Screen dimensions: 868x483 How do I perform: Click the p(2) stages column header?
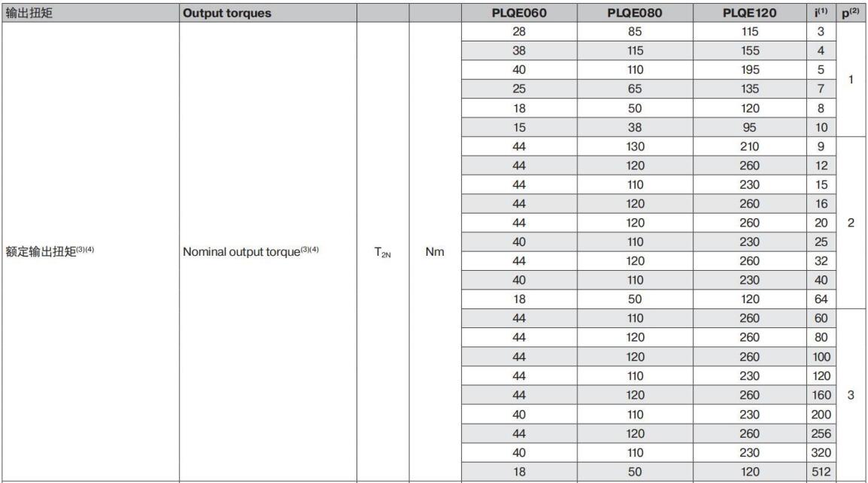point(851,14)
